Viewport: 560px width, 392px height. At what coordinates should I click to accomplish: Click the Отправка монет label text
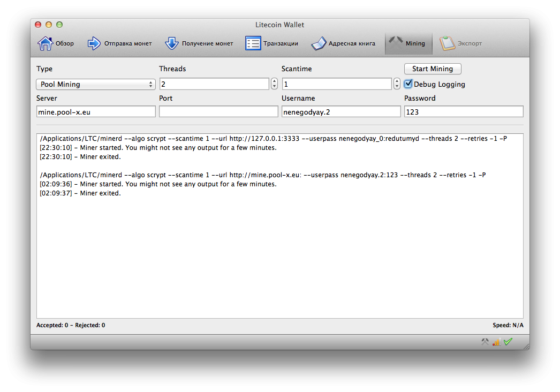(x=128, y=43)
